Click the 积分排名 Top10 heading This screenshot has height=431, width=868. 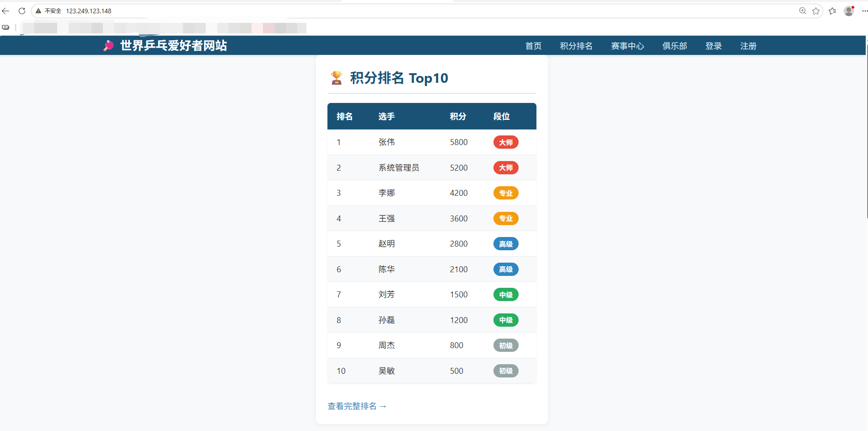399,78
